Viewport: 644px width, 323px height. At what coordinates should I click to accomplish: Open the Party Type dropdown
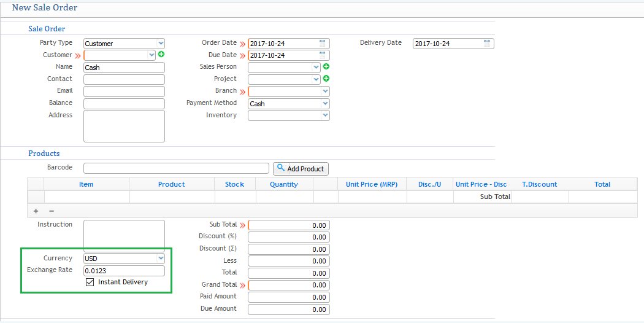160,43
